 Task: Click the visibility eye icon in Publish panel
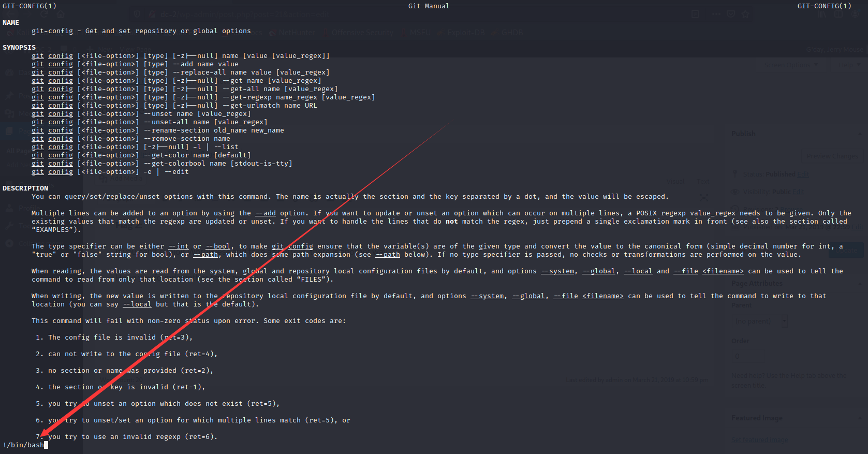[735, 192]
